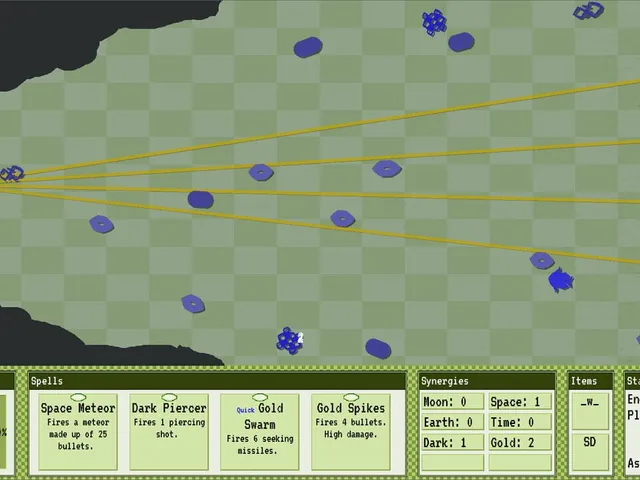Image resolution: width=640 pixels, height=480 pixels.
Task: Click the Moon: 0 synergy cell
Action: (x=452, y=402)
